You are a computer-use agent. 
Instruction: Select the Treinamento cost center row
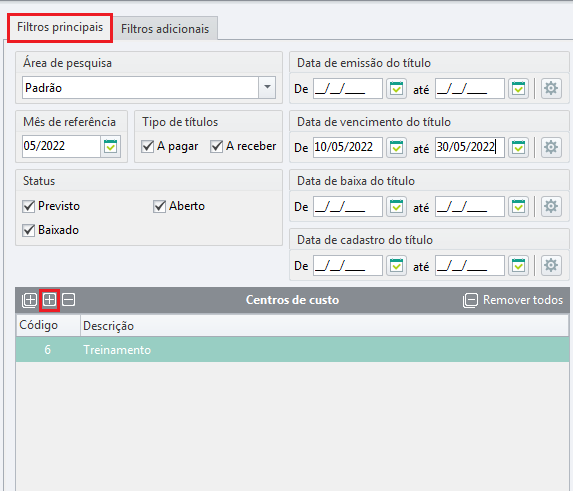pyautogui.click(x=292, y=350)
